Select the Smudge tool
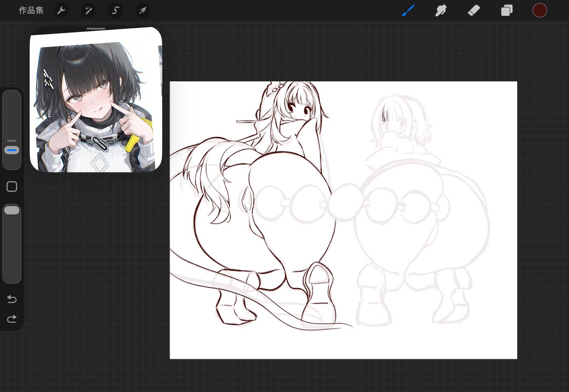The image size is (569, 392). (x=441, y=10)
